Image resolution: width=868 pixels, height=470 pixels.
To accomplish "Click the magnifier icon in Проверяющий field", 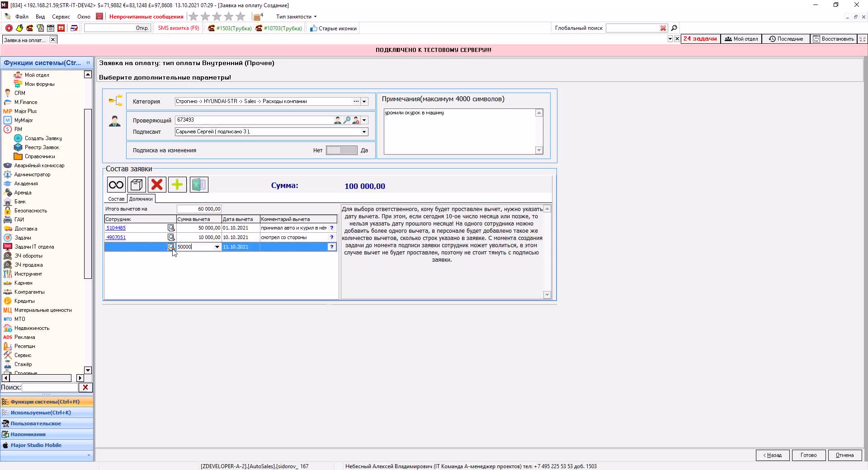I will 347,120.
